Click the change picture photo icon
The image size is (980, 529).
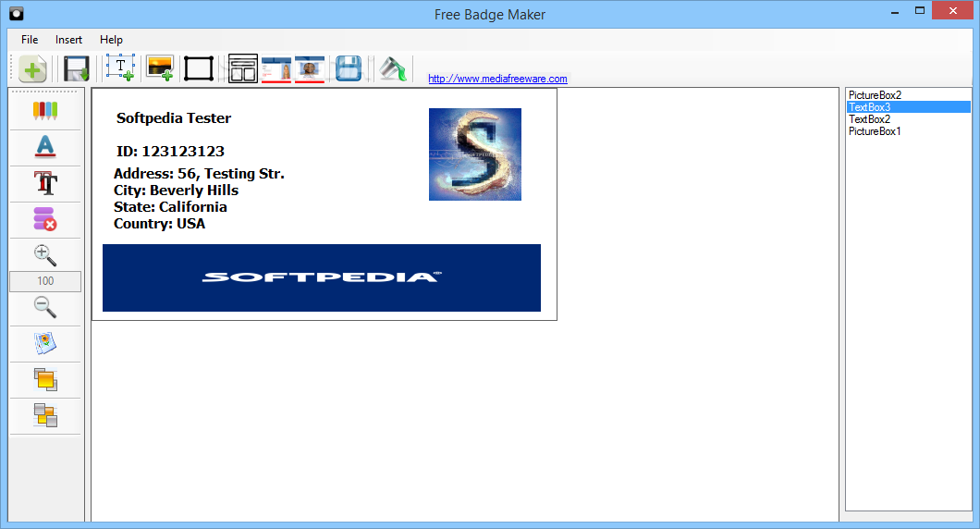point(45,343)
